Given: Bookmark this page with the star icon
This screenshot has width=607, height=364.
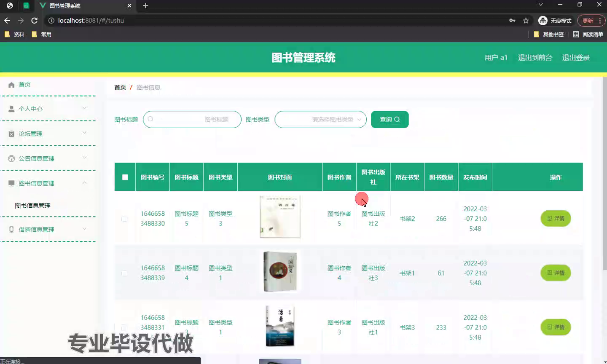Looking at the screenshot, I should (526, 20).
